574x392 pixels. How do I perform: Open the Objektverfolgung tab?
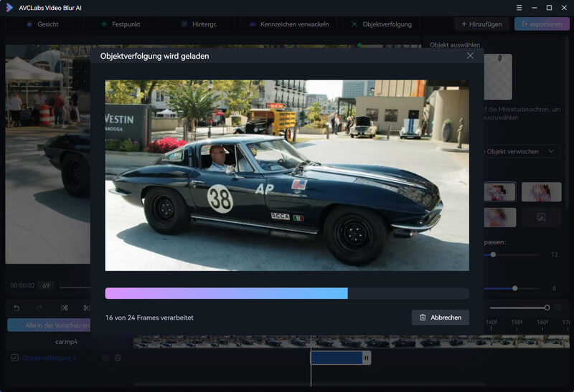[x=382, y=24]
